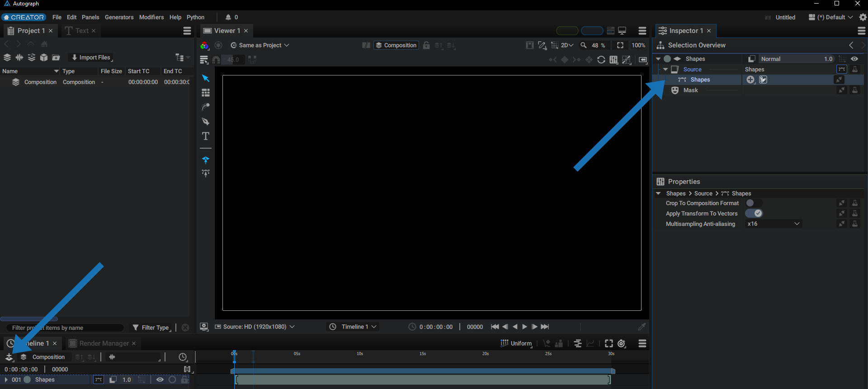Viewport: 868px width, 389px height.
Task: Open the File menu
Action: (x=57, y=17)
